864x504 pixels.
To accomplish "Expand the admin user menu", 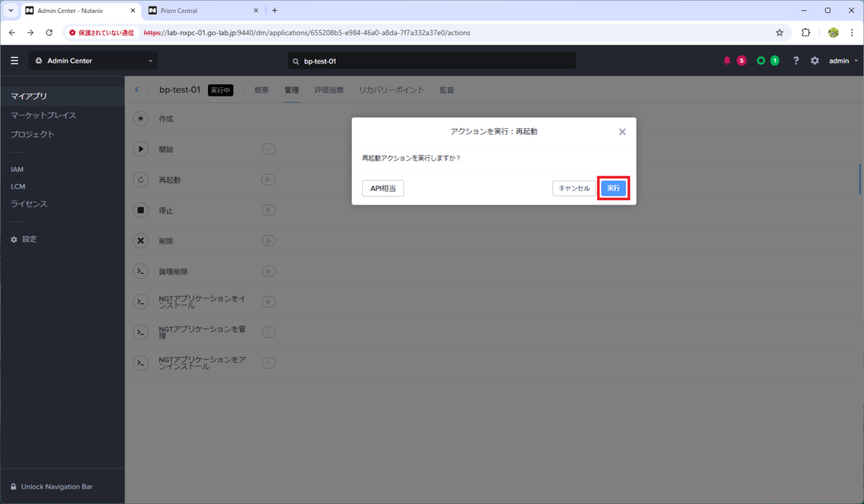I will click(843, 61).
